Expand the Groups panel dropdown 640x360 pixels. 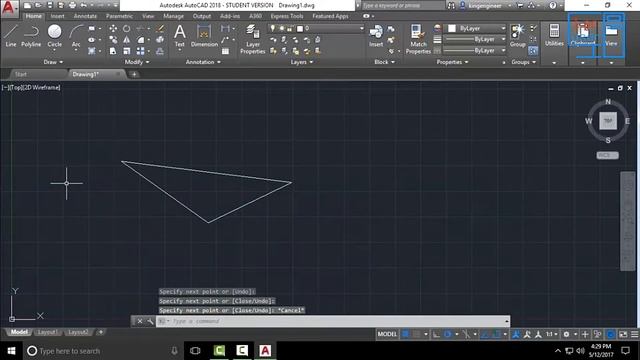(524, 62)
